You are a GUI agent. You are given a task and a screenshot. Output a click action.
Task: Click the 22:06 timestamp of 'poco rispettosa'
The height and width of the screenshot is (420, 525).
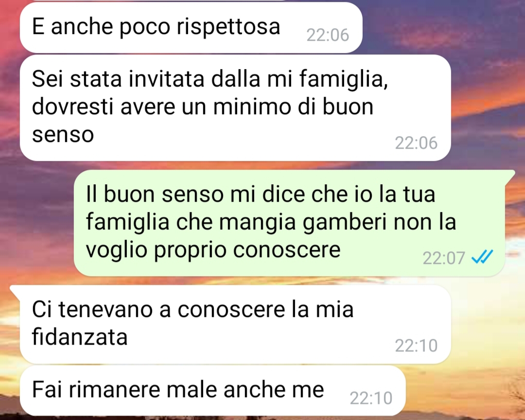pyautogui.click(x=328, y=35)
